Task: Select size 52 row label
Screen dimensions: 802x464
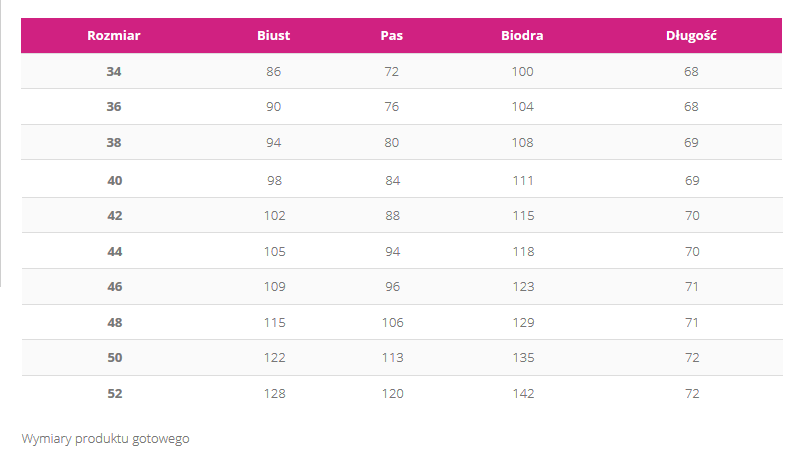Action: 114,394
